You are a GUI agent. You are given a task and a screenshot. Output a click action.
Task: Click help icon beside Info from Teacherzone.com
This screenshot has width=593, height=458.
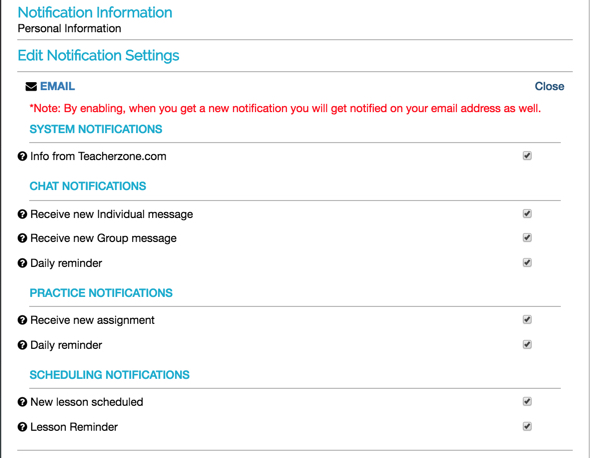(x=22, y=156)
